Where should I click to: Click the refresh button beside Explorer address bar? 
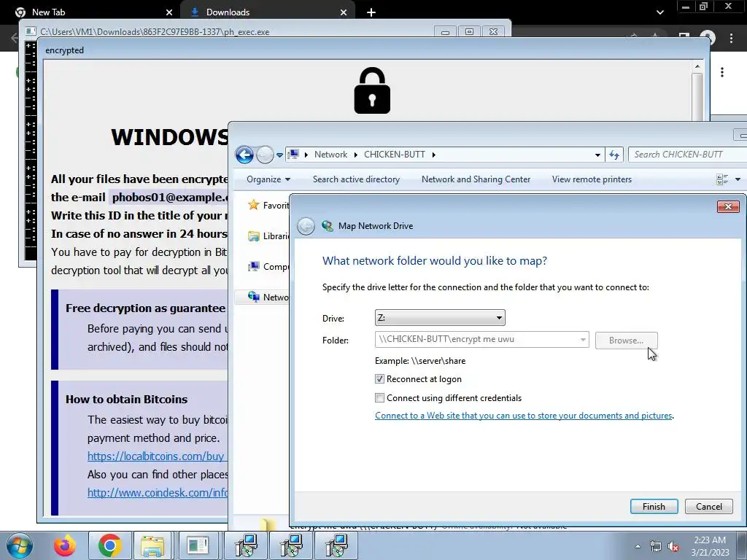(614, 155)
